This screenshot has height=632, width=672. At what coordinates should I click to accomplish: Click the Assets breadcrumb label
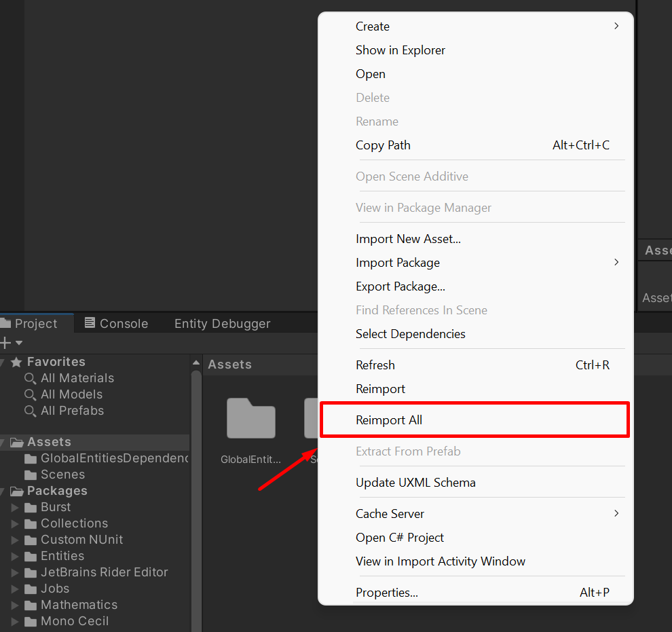pos(229,365)
